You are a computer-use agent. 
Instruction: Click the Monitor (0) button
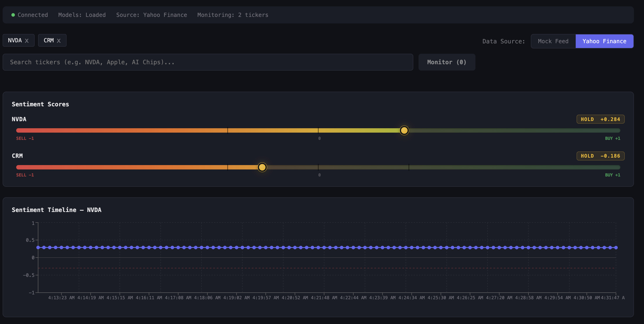click(x=447, y=62)
